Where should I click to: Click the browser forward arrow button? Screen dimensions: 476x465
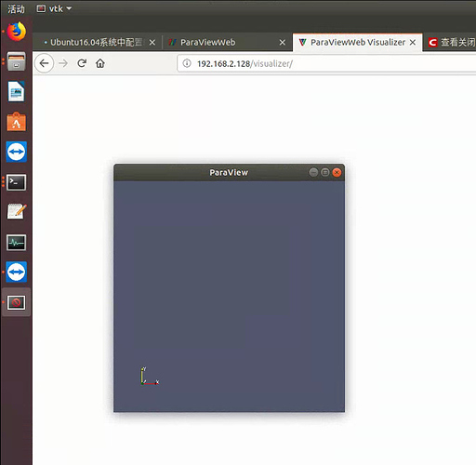tap(63, 63)
